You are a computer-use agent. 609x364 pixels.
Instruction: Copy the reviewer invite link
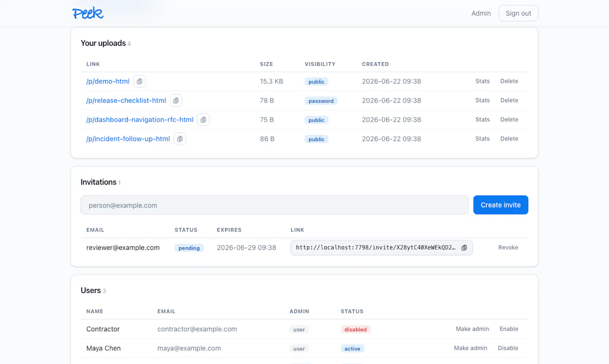pos(464,248)
